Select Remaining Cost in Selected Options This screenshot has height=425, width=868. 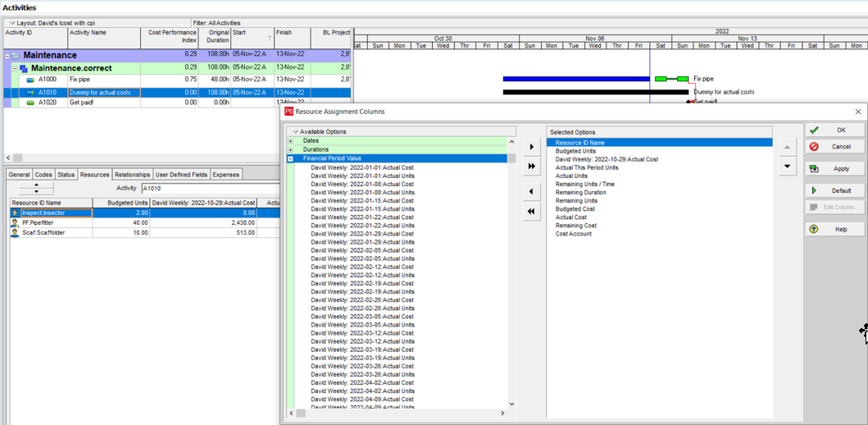click(x=575, y=226)
